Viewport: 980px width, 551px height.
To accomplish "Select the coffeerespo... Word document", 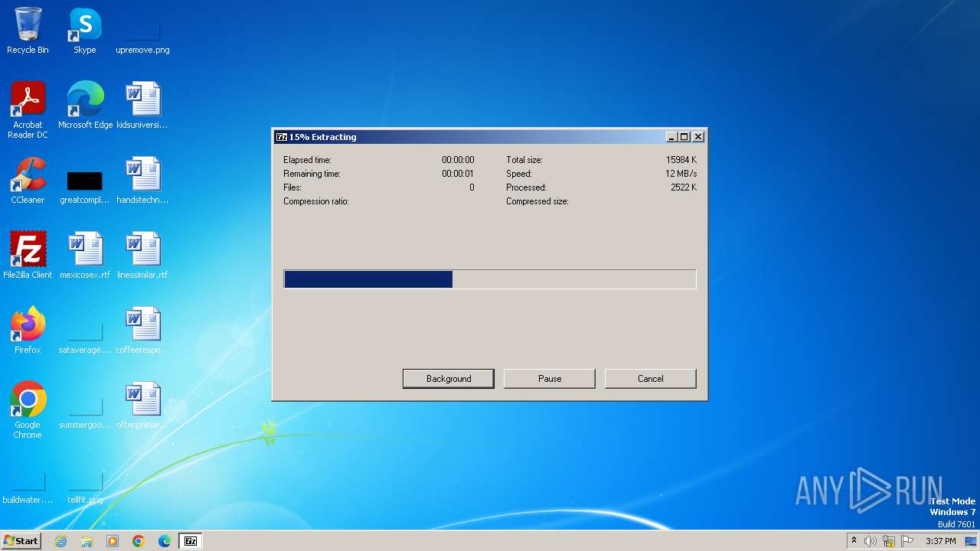I will click(x=142, y=331).
